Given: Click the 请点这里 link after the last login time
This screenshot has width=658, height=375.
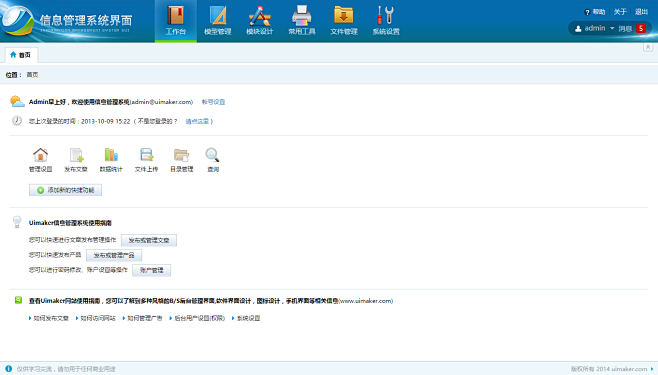Looking at the screenshot, I should pyautogui.click(x=197, y=121).
